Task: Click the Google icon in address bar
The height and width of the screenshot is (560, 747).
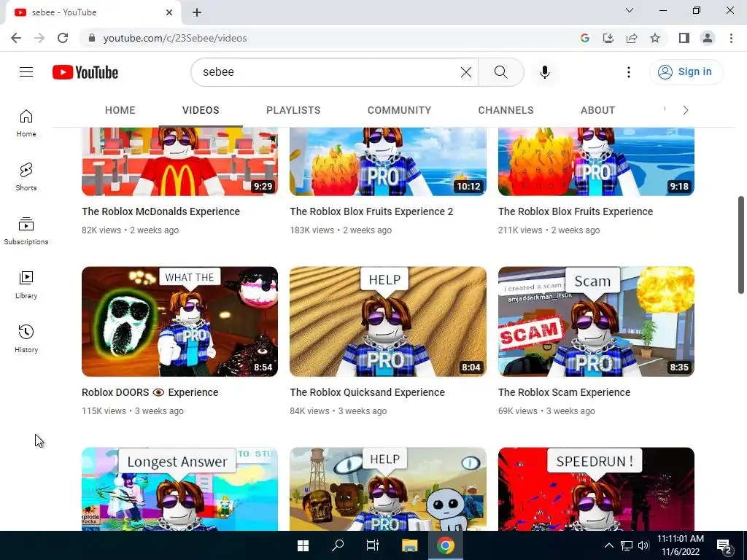Action: tap(585, 38)
